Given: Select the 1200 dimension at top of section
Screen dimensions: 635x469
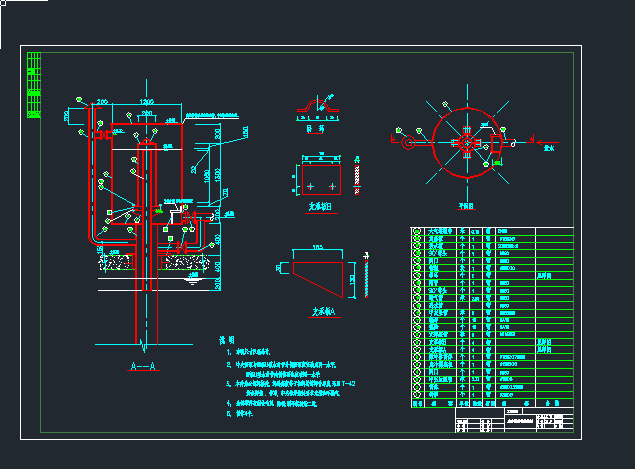Looking at the screenshot, I should 147,102.
